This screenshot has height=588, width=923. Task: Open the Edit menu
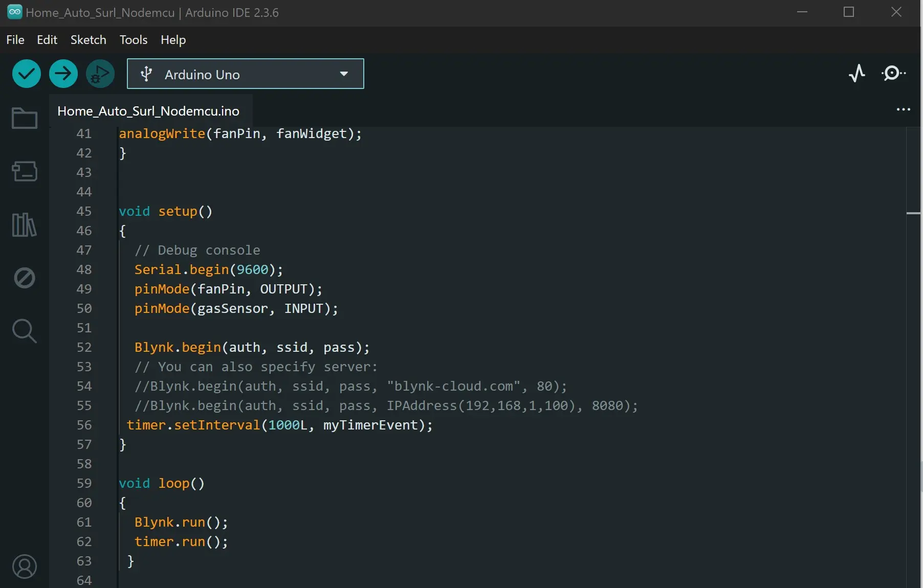click(47, 40)
